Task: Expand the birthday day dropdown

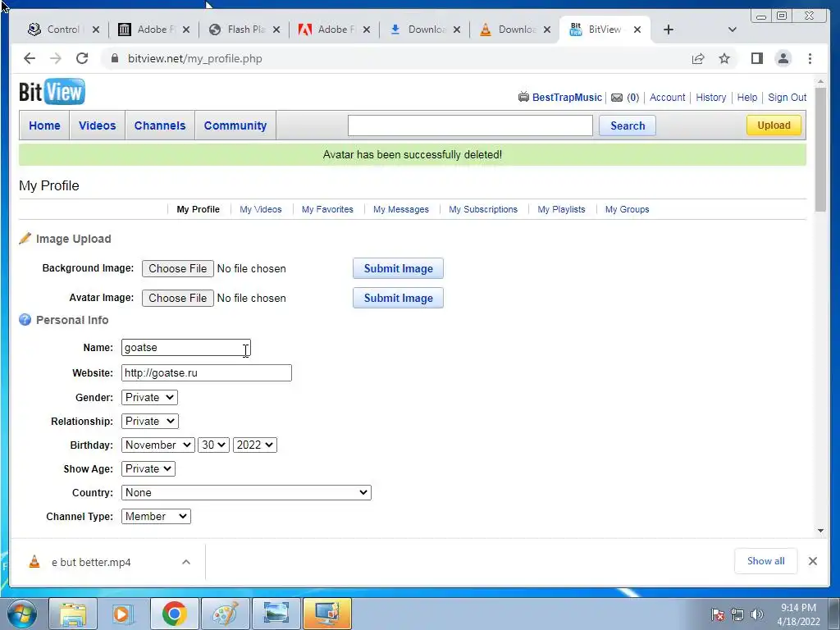Action: [213, 445]
